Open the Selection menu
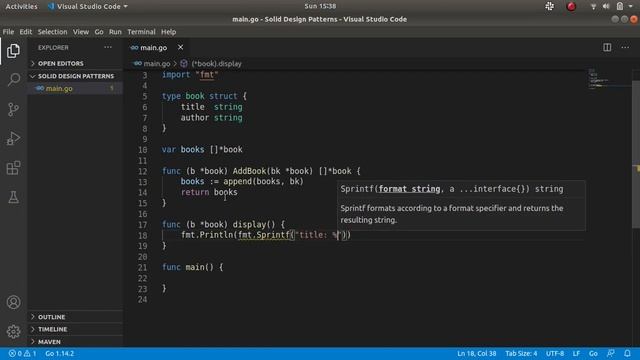Screen dimensions: 640x360 52,32
